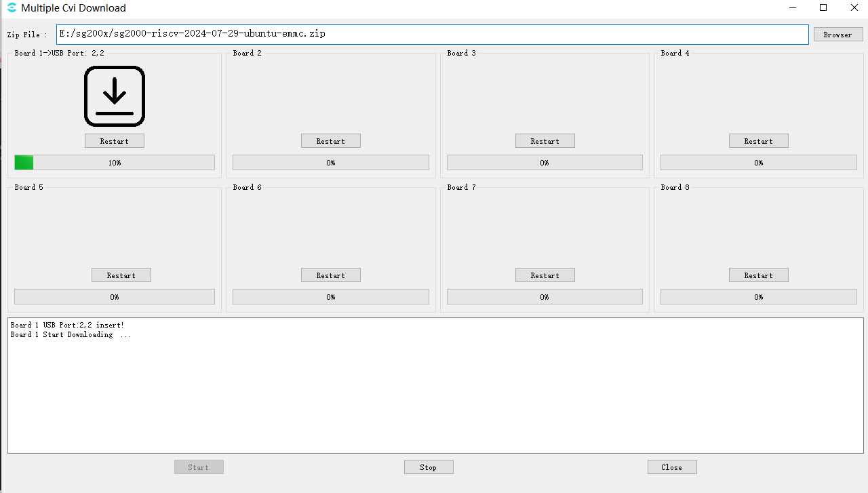Screen dimensions: 868x493
Task: Click the Board 1 progress bar at 10%
Action: 115,163
